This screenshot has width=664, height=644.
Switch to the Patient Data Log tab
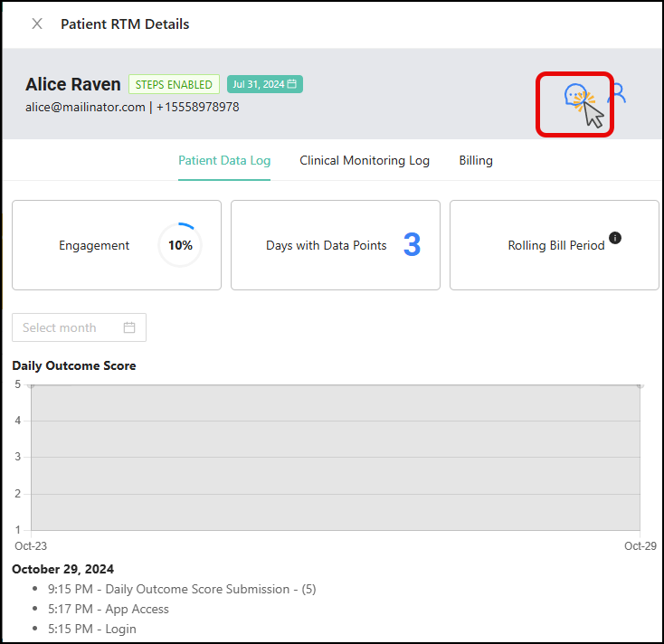click(x=223, y=160)
